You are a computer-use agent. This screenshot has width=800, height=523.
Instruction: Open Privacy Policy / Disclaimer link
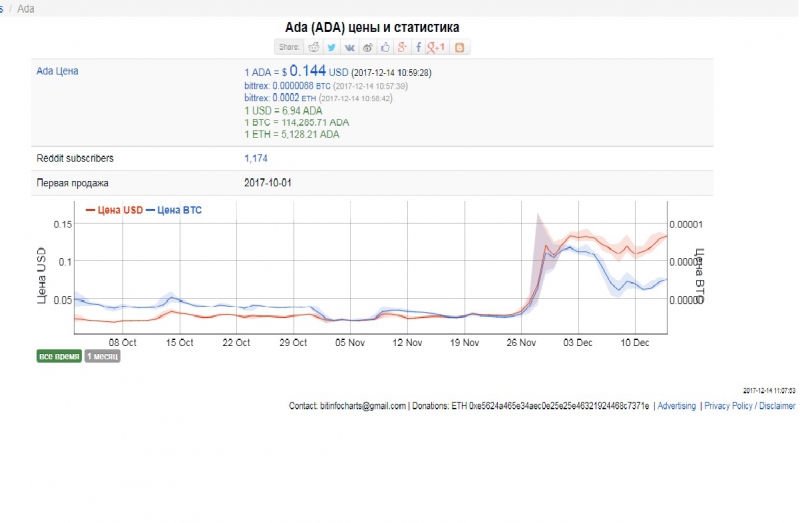coord(751,406)
